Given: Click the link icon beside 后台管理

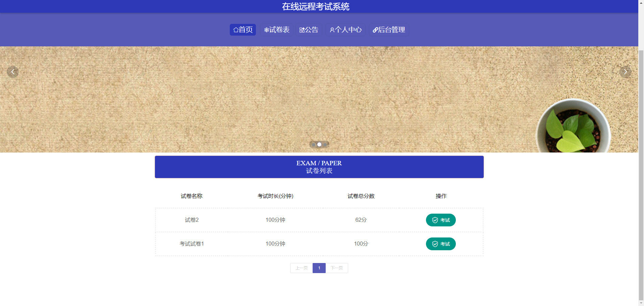Looking at the screenshot, I should [x=375, y=30].
